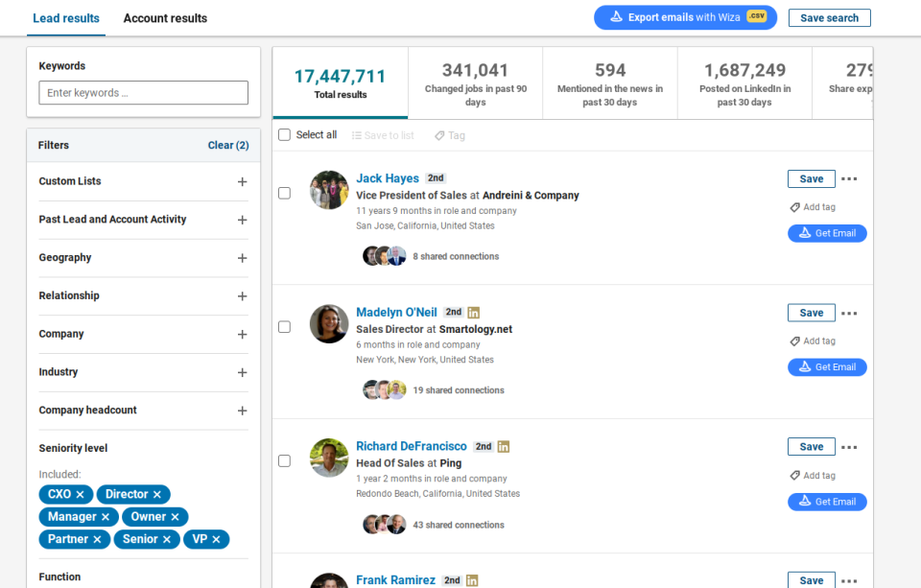Click the more options dots for Frank Ramirez
Screen dimensions: 921x588
tap(849, 580)
